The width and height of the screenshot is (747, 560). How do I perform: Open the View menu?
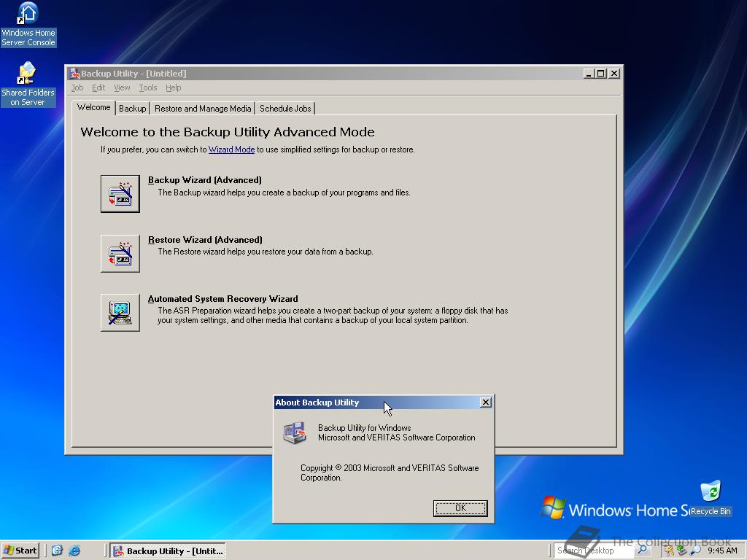click(x=122, y=87)
